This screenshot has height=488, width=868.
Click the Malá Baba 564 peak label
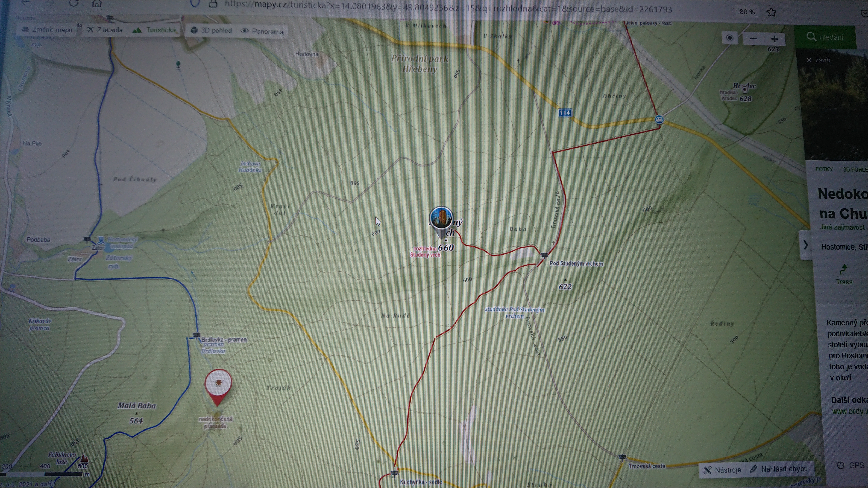coord(136,413)
